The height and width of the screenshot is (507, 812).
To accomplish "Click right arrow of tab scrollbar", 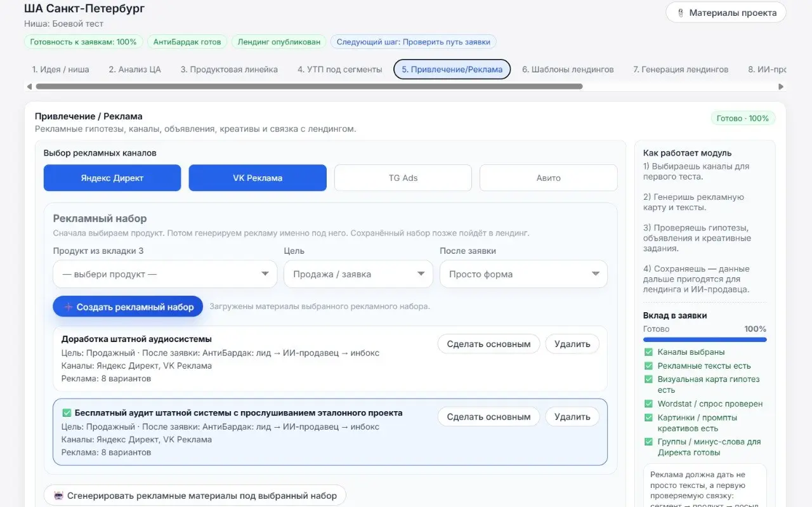I will pyautogui.click(x=781, y=86).
